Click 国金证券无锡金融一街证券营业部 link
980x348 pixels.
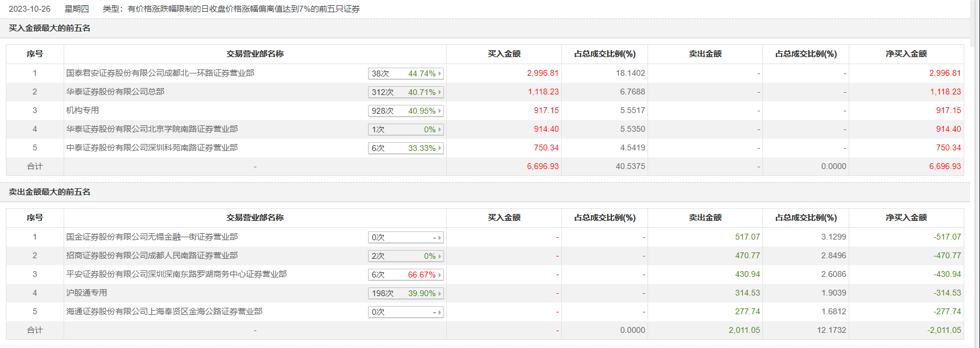tap(152, 237)
